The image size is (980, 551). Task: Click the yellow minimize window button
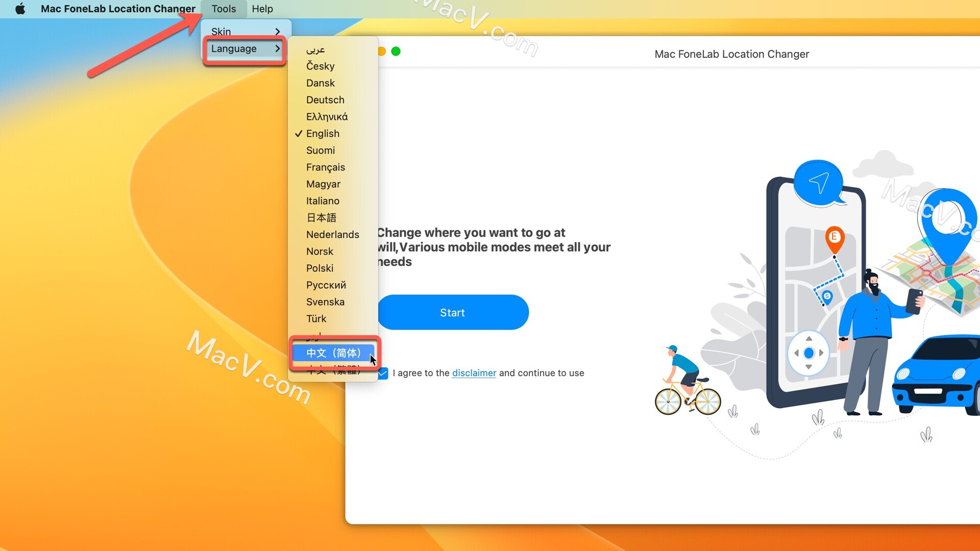tap(381, 51)
